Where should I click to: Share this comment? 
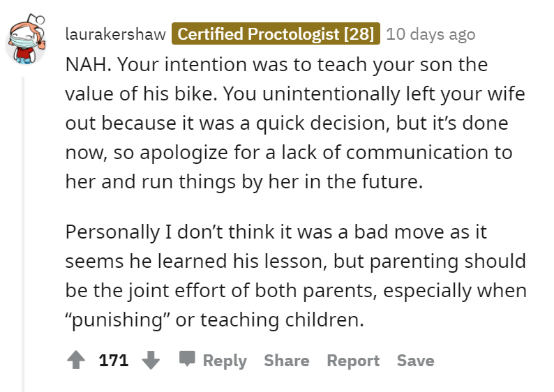(x=287, y=361)
